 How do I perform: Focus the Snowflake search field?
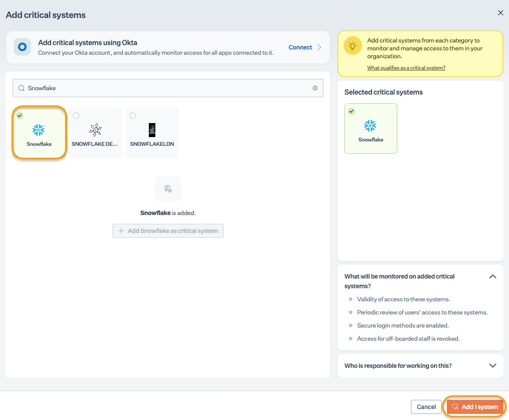tap(168, 88)
